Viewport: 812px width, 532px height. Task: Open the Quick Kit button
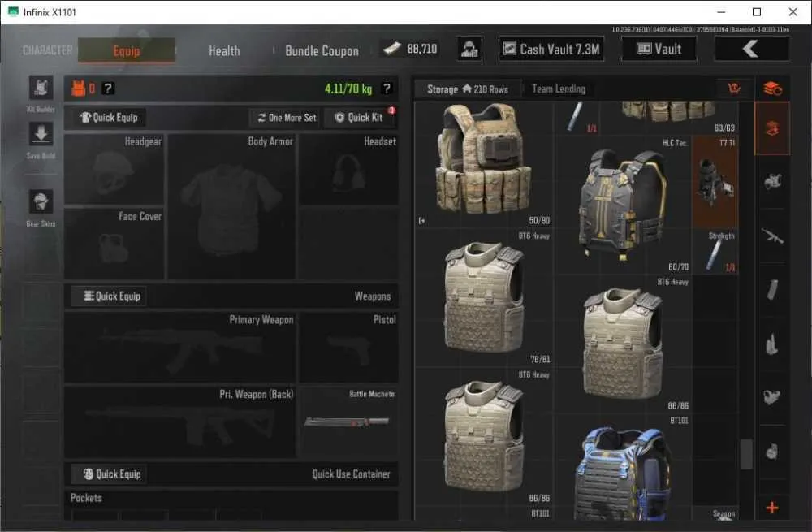tap(360, 118)
